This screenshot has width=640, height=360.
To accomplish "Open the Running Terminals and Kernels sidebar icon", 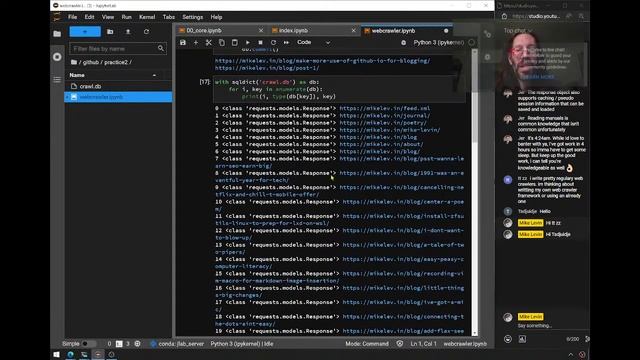I will tap(57, 57).
